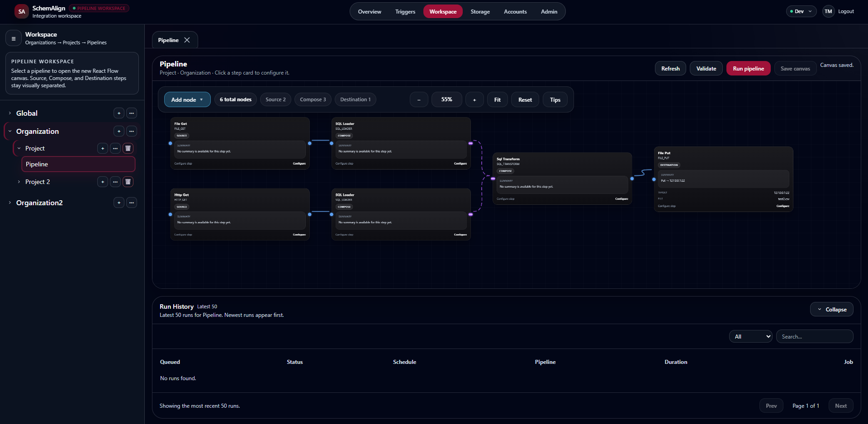Fit the canvas to view

pos(497,99)
